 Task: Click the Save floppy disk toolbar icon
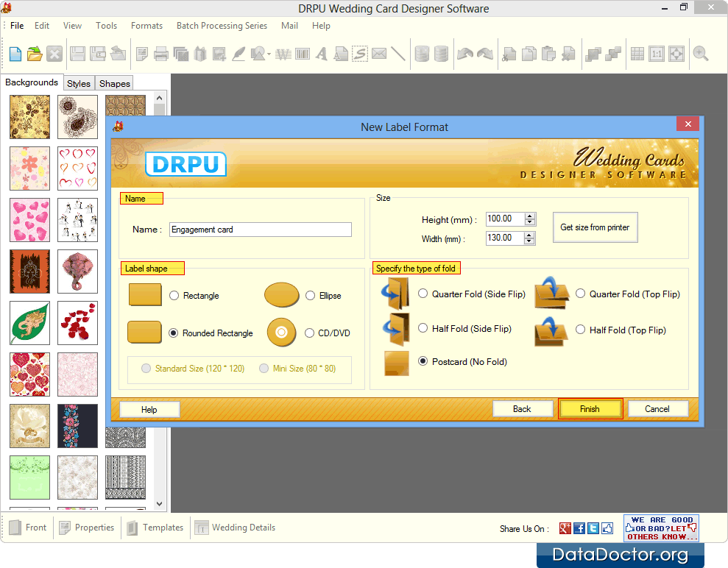[77, 54]
